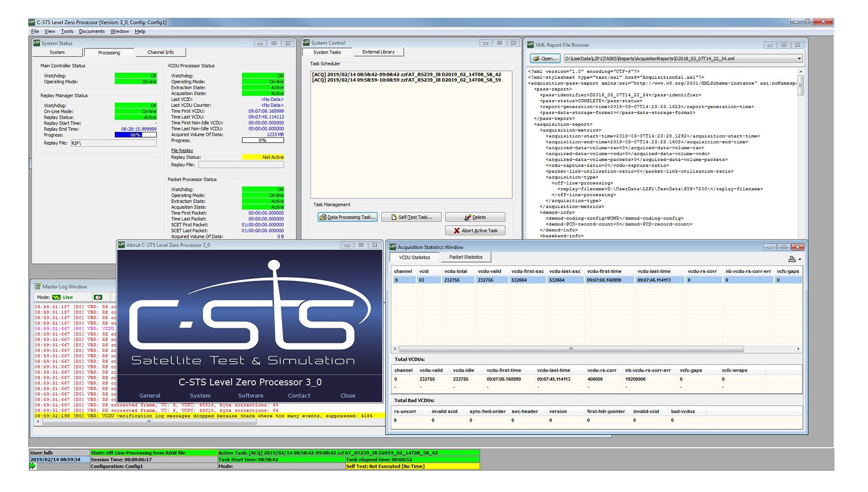The image size is (868, 492).
Task: Click the green rewind icon in Master Log toolbar
Action: (98, 297)
